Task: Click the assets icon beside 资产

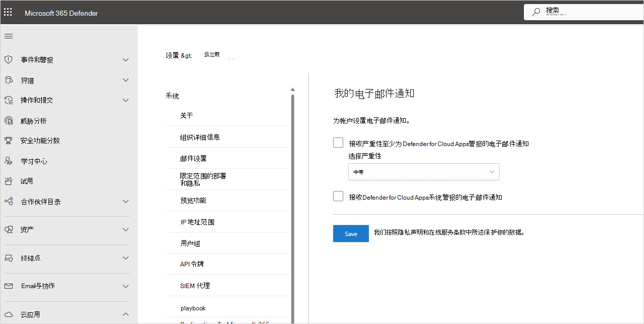Action: [8, 229]
